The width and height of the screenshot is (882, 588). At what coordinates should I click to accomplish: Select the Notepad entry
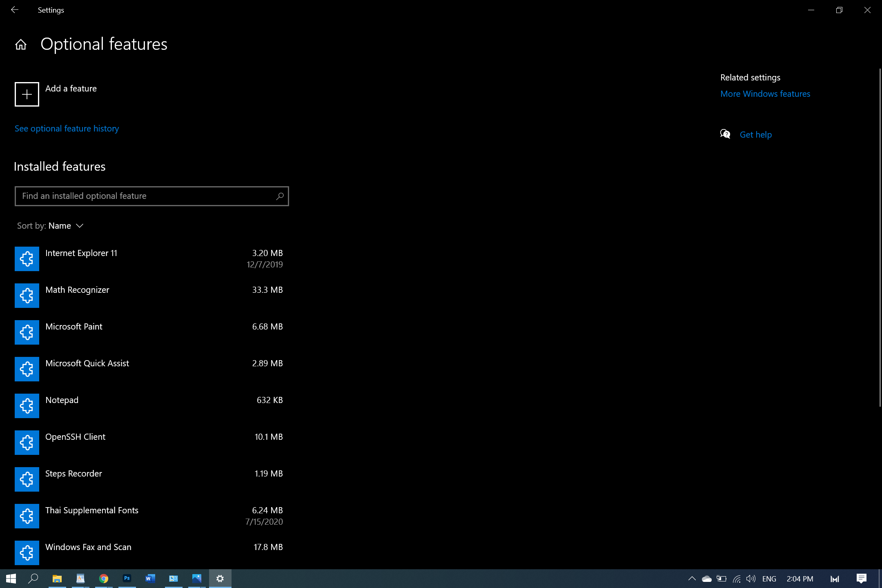pyautogui.click(x=152, y=406)
